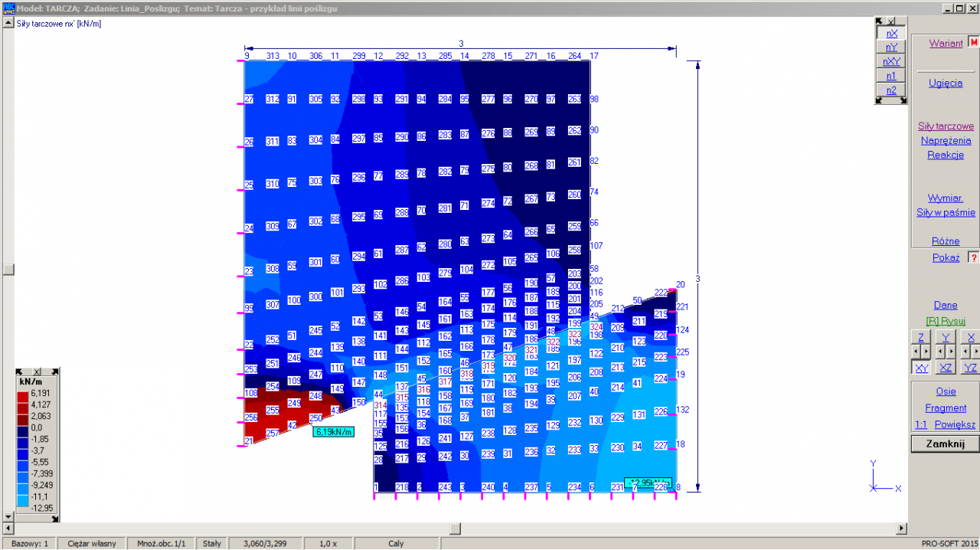Open the Naprężenia results view
Screen dimensions: 980x550
[x=946, y=140]
